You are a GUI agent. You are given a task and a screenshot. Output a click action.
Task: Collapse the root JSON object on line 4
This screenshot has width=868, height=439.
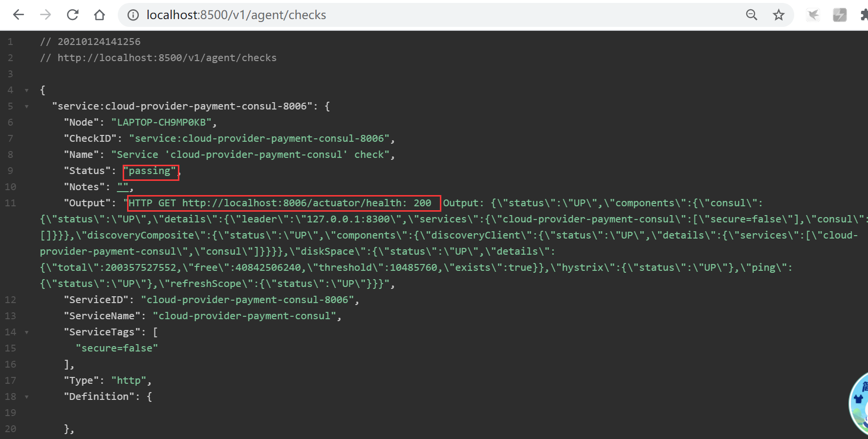point(27,90)
